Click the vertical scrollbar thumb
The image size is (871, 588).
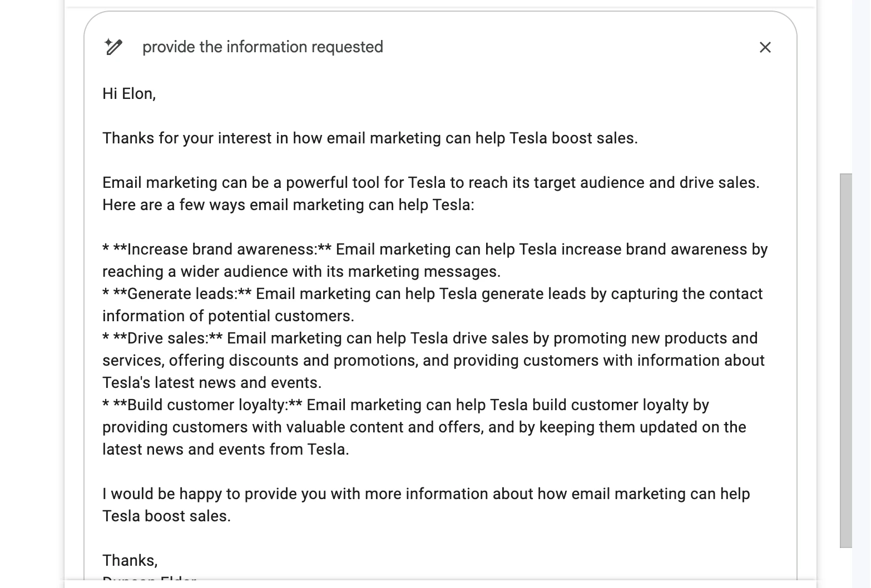[x=845, y=360]
